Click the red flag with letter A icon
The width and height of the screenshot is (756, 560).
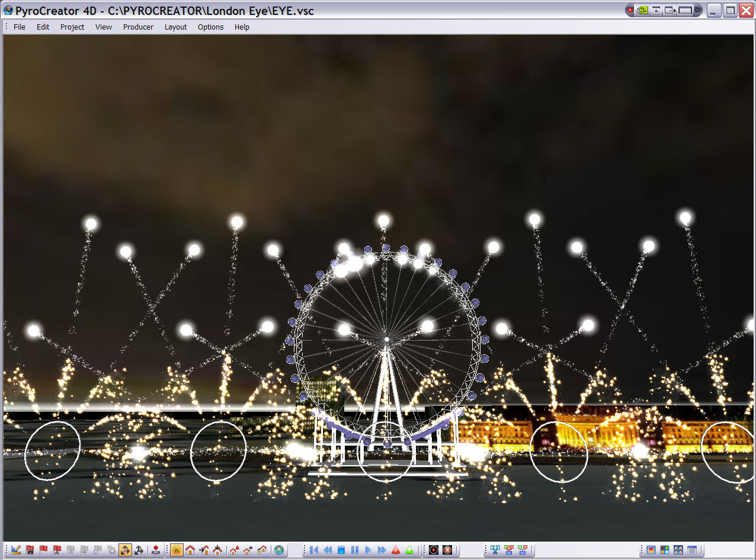[57, 550]
